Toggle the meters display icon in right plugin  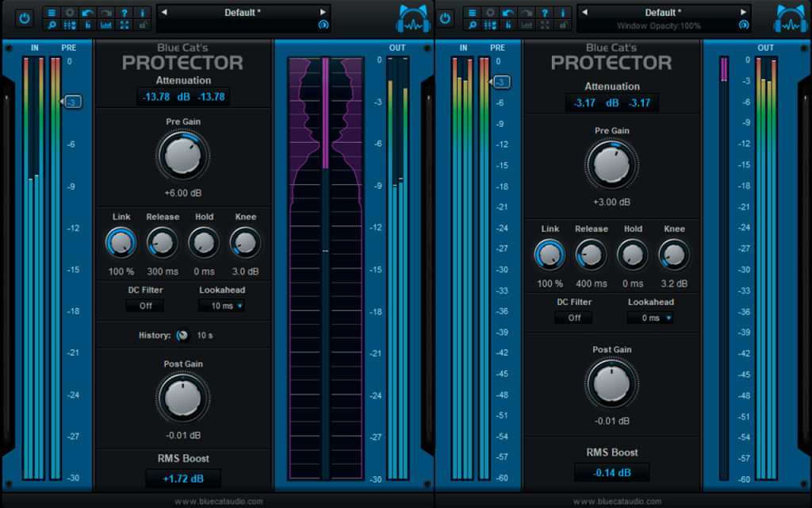click(508, 25)
